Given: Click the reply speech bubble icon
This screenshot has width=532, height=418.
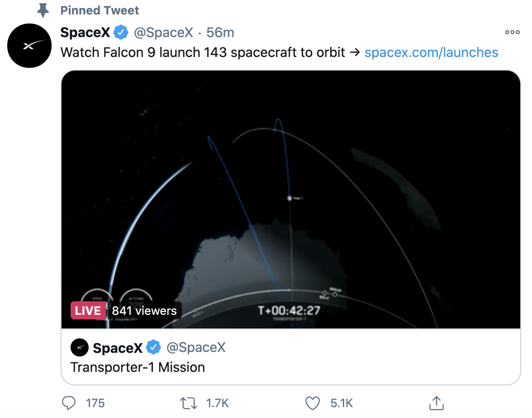Looking at the screenshot, I should click(x=68, y=403).
